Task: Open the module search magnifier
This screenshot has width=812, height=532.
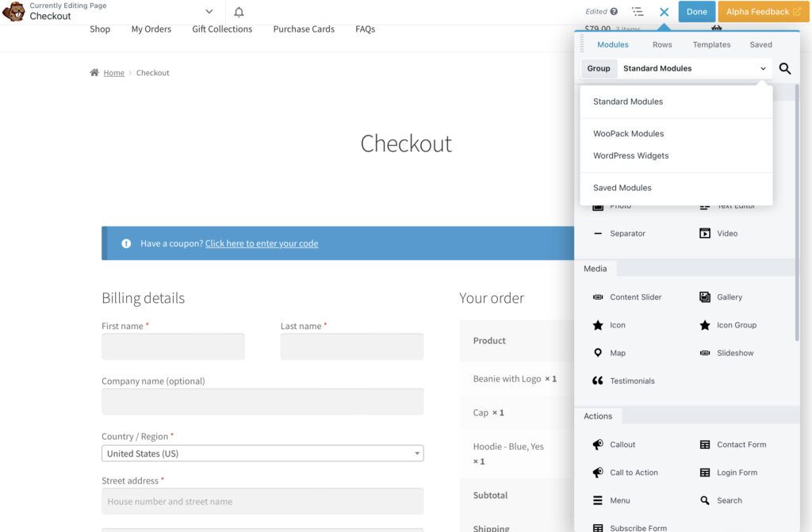Action: click(784, 68)
